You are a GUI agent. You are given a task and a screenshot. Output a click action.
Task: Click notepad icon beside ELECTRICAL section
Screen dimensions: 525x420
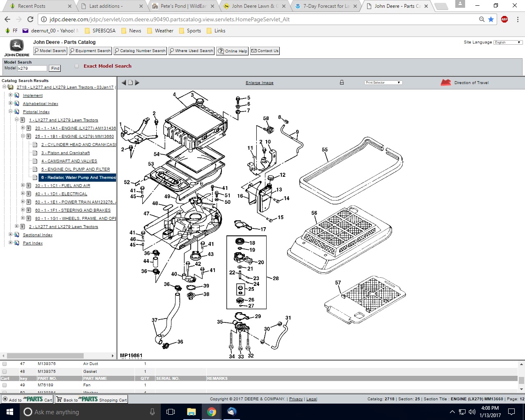coord(29,194)
